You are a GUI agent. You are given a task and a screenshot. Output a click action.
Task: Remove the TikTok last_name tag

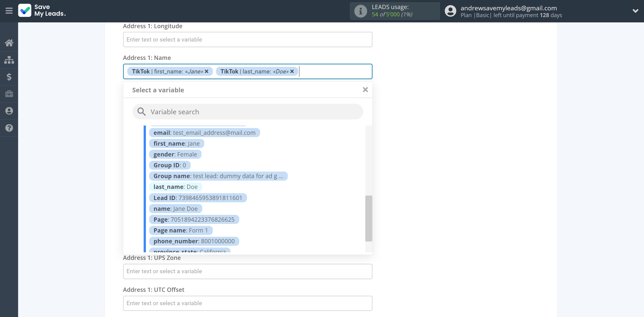[x=292, y=71]
